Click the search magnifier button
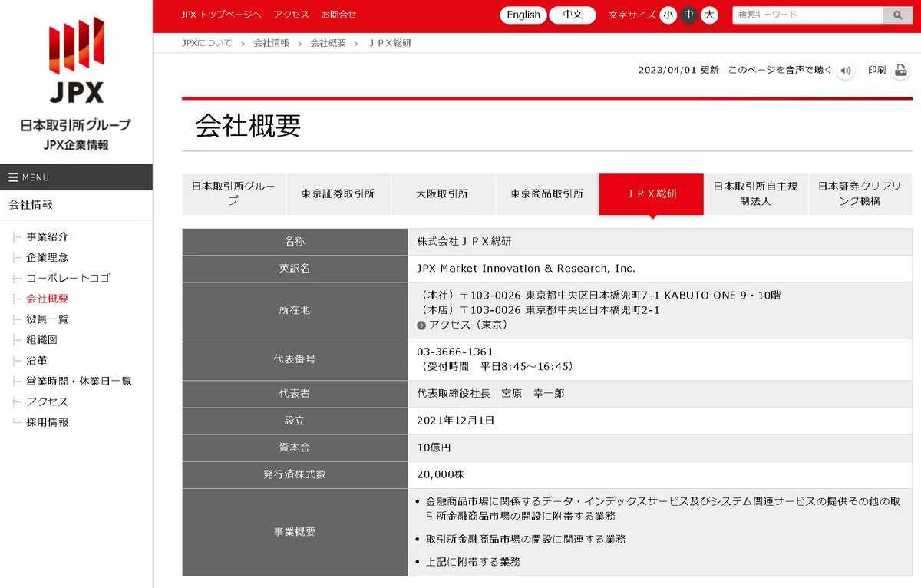 (896, 15)
